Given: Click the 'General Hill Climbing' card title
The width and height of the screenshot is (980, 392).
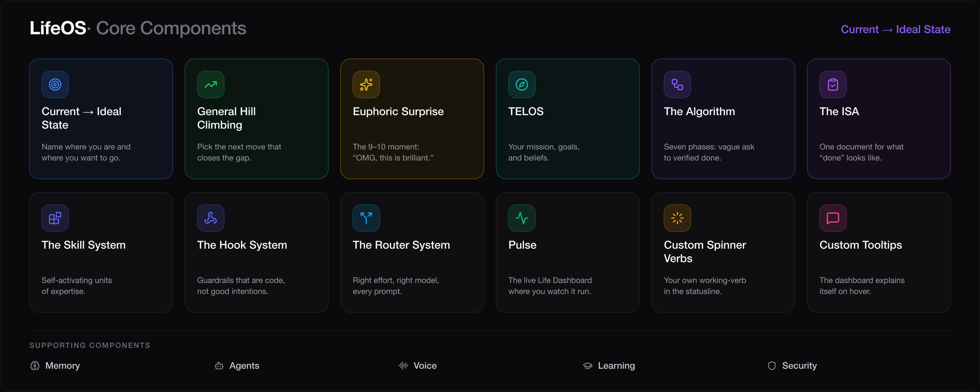Looking at the screenshot, I should point(226,118).
